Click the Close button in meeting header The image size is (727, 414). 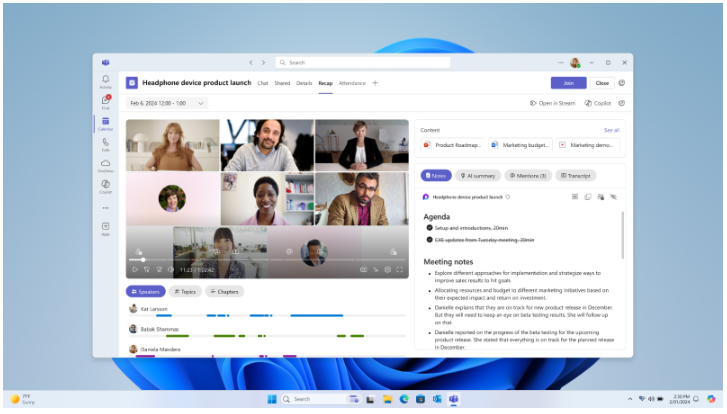602,83
